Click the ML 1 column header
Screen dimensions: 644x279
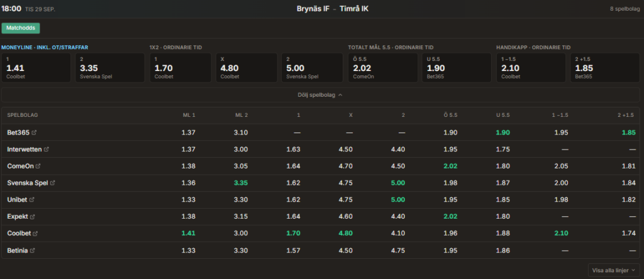(189, 115)
